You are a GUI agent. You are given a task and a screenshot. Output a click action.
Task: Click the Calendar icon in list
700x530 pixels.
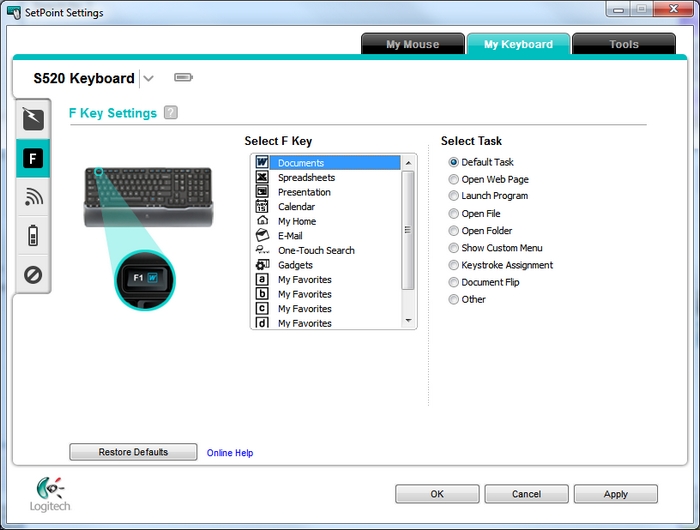(x=262, y=206)
